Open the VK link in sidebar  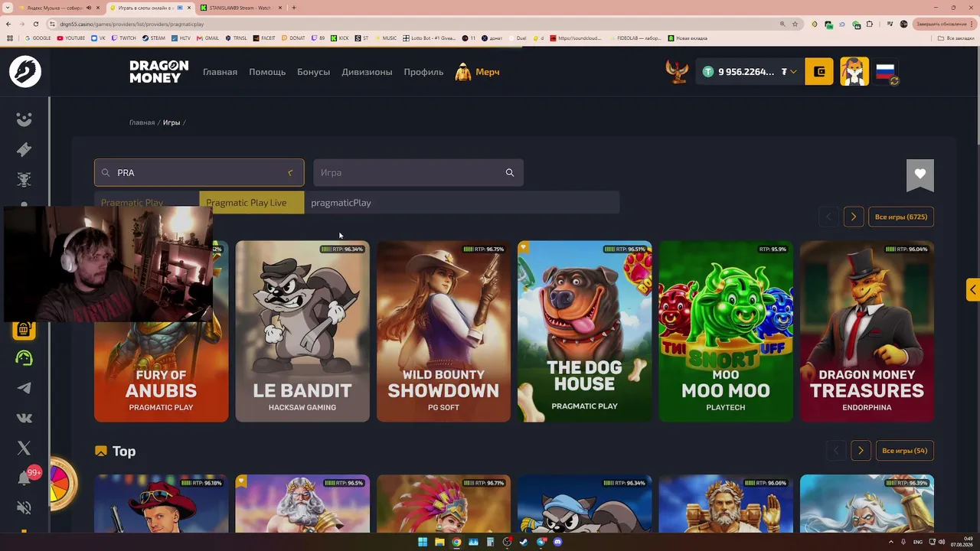pos(24,418)
